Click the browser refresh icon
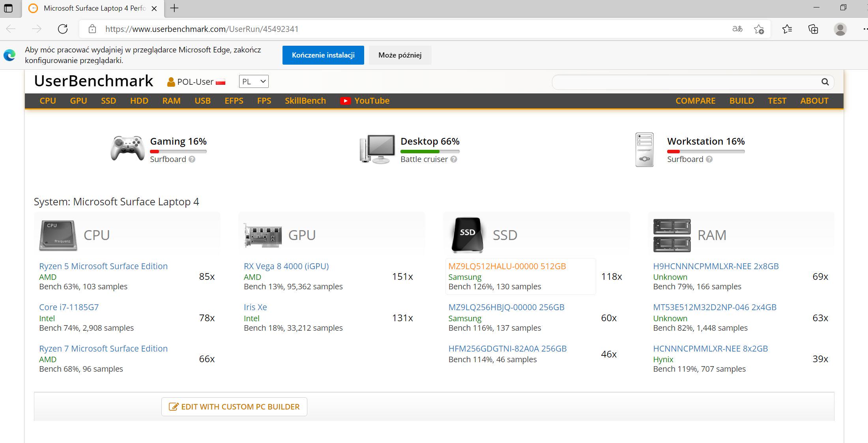868x443 pixels. [x=63, y=29]
